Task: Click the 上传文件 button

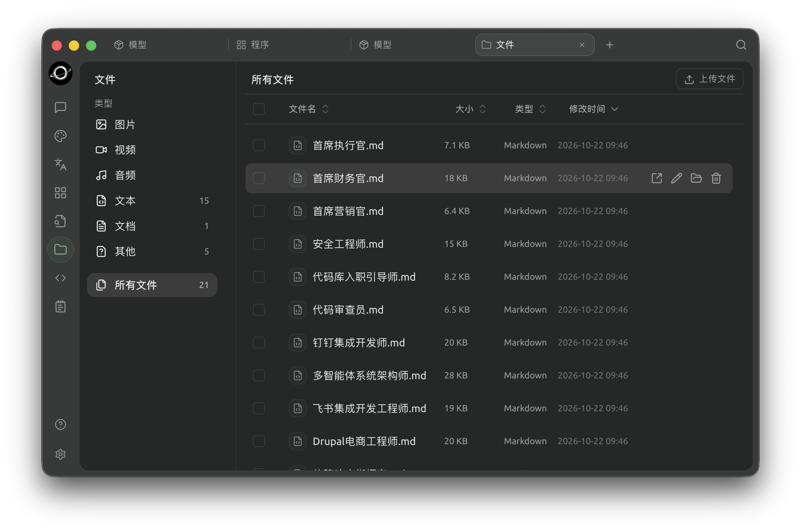Action: point(709,79)
